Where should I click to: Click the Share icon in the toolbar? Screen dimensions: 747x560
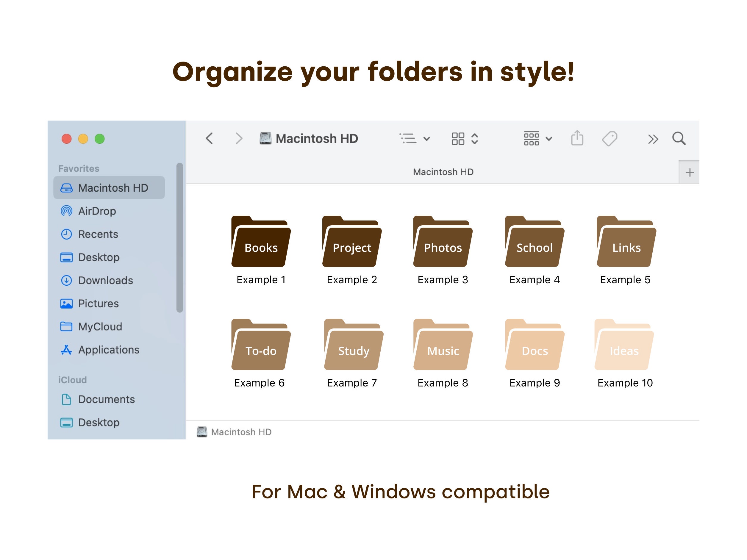coord(577,138)
